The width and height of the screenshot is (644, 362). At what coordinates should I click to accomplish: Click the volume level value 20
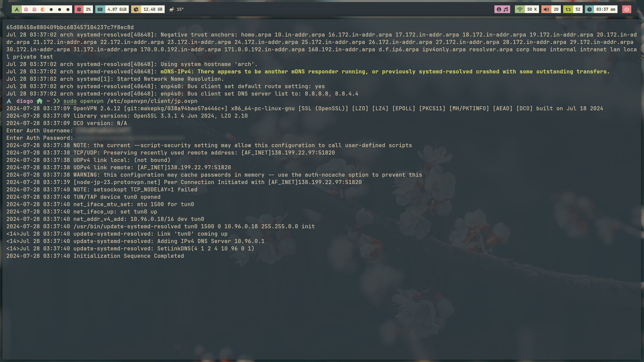pyautogui.click(x=556, y=9)
